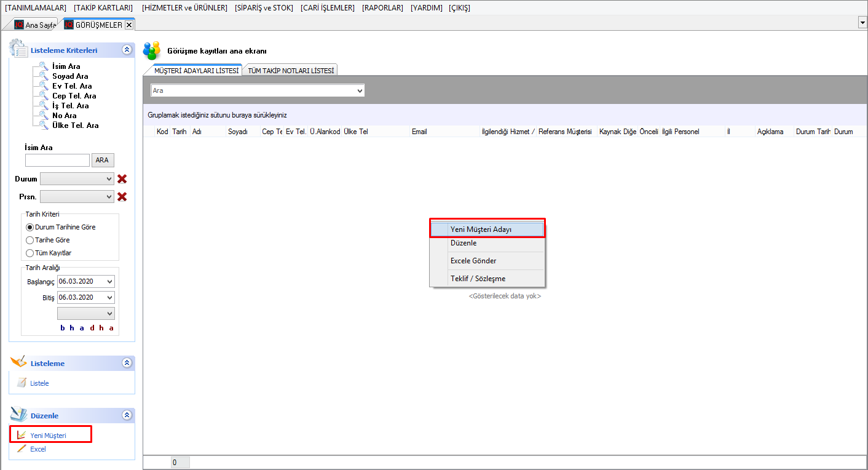The height and width of the screenshot is (470, 868).
Task: Click the Listele notepad icon
Action: click(x=22, y=383)
